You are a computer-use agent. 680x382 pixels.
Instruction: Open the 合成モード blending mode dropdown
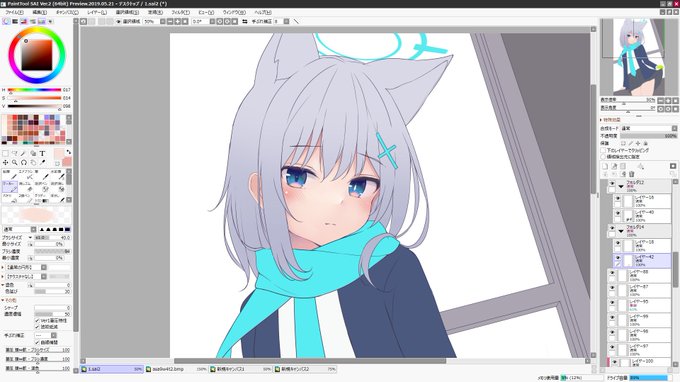click(x=648, y=128)
